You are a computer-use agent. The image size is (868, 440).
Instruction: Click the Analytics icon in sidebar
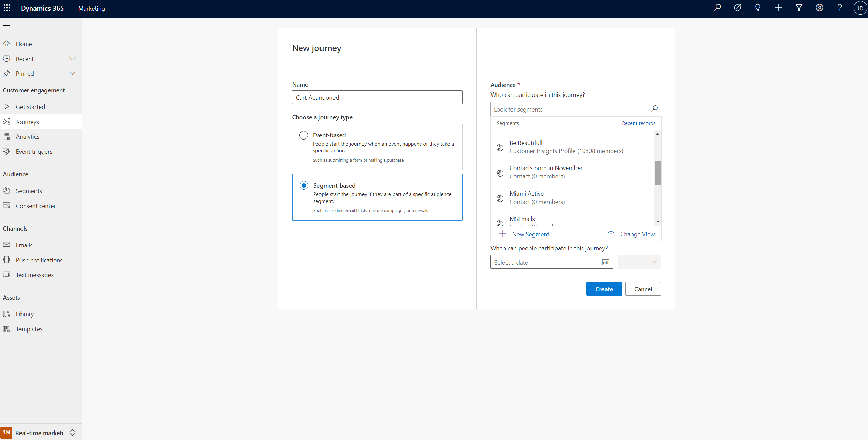7,136
